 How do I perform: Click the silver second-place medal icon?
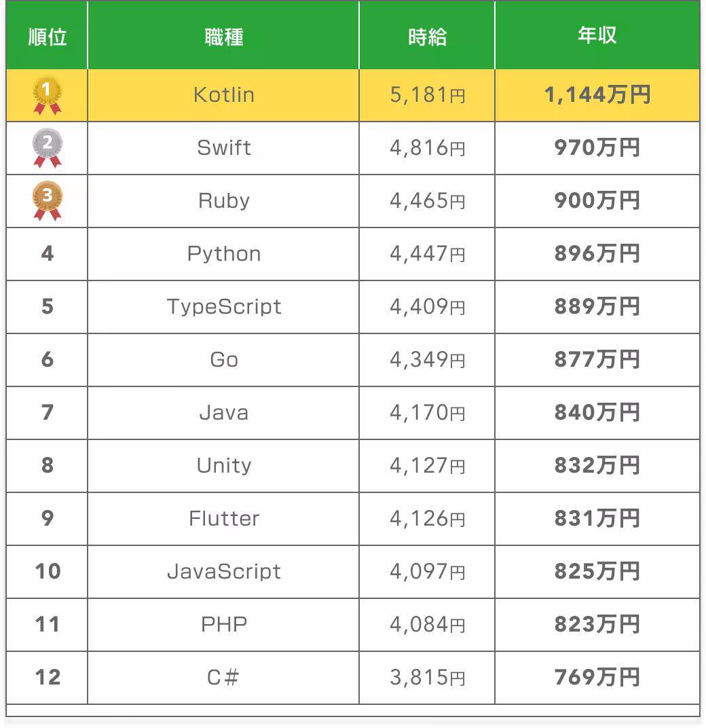(47, 149)
